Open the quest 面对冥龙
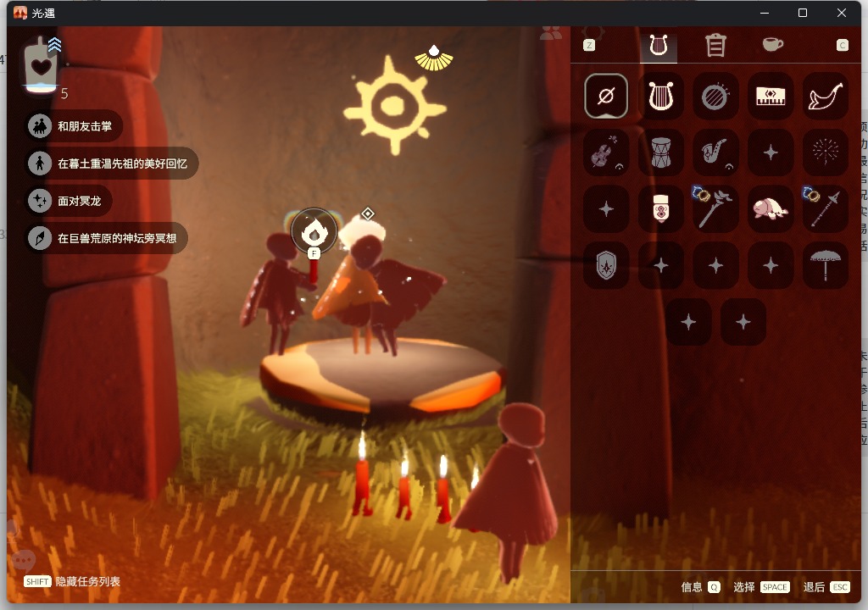This screenshot has width=868, height=610. pos(69,201)
